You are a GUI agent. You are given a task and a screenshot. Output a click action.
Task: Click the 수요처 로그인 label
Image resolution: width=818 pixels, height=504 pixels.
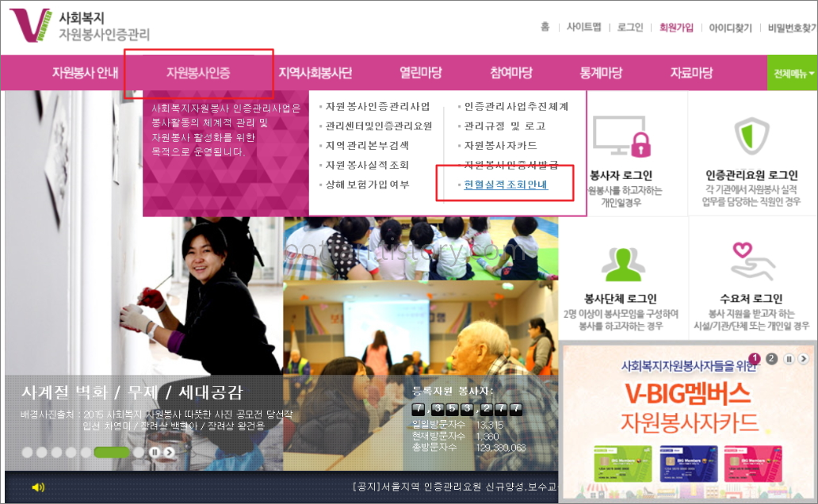point(751,299)
